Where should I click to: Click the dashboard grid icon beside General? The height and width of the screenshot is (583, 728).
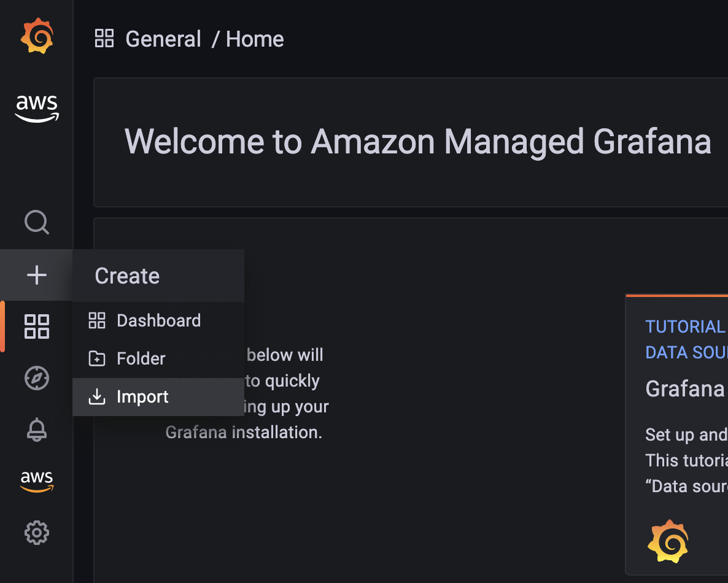click(x=104, y=39)
